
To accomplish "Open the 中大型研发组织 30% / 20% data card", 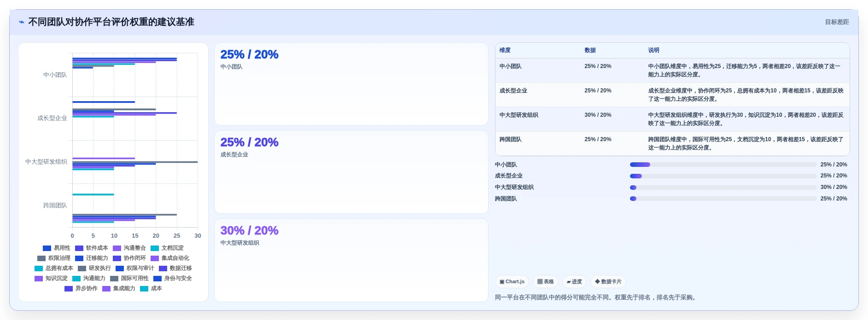I will point(351,260).
